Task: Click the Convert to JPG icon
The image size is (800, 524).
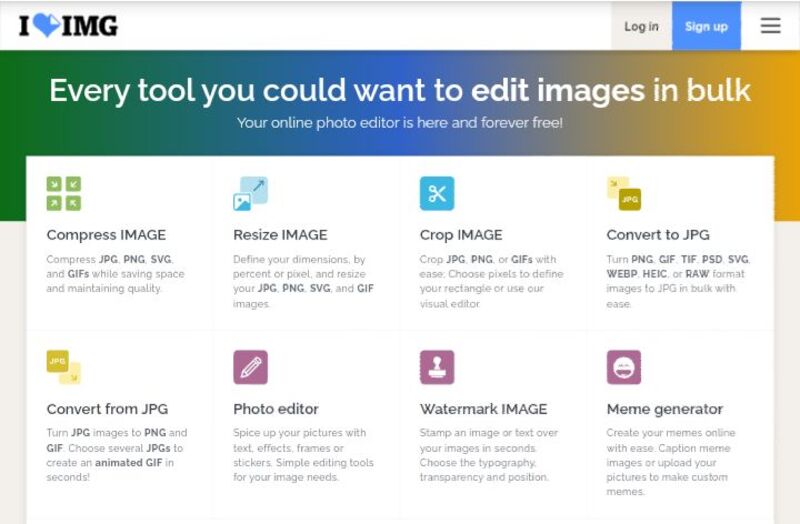Action: (x=624, y=193)
